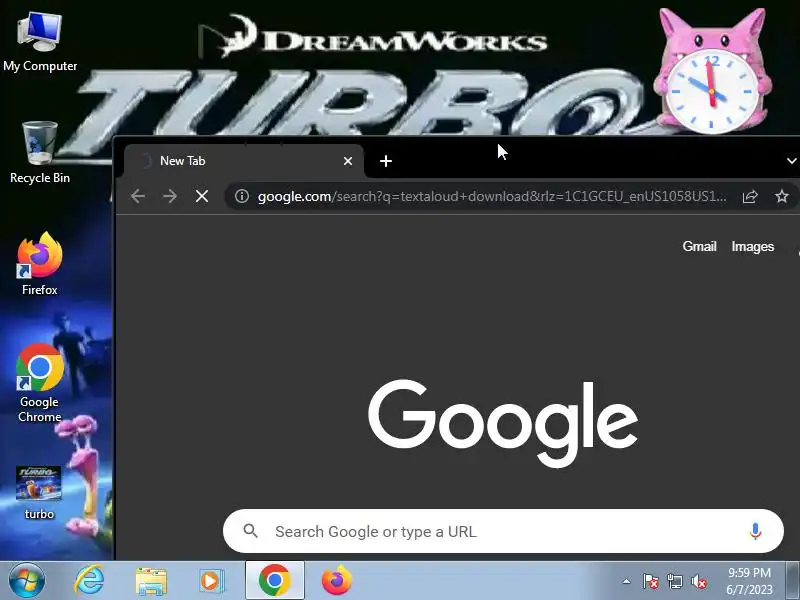The width and height of the screenshot is (800, 600).
Task: Click the Google logo
Action: pos(503,422)
